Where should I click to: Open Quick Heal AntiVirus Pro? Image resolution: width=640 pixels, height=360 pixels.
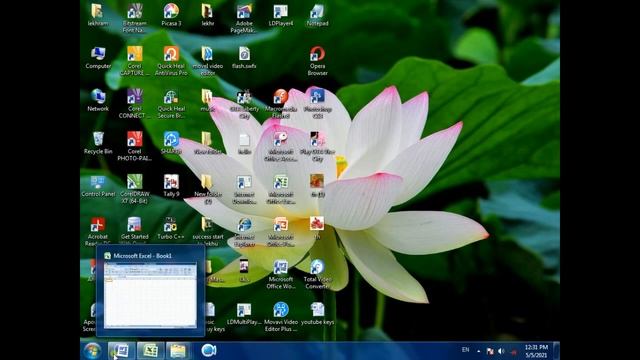pyautogui.click(x=171, y=61)
